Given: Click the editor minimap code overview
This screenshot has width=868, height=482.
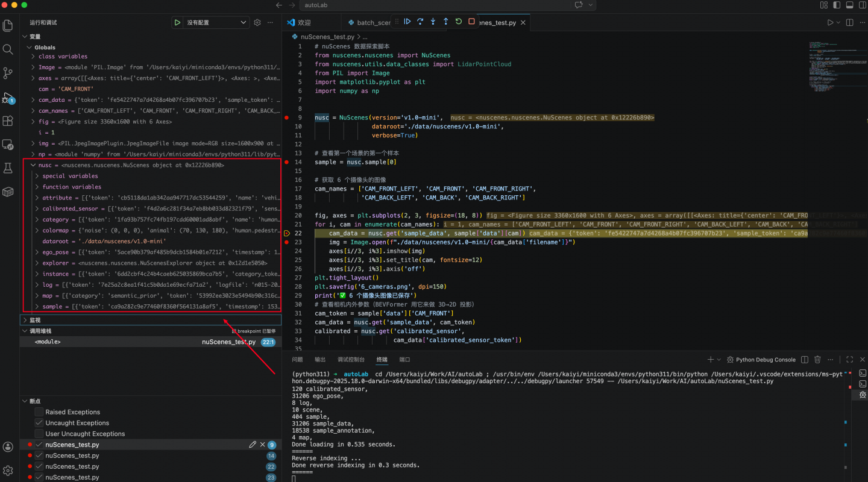Looking at the screenshot, I should click(x=828, y=66).
